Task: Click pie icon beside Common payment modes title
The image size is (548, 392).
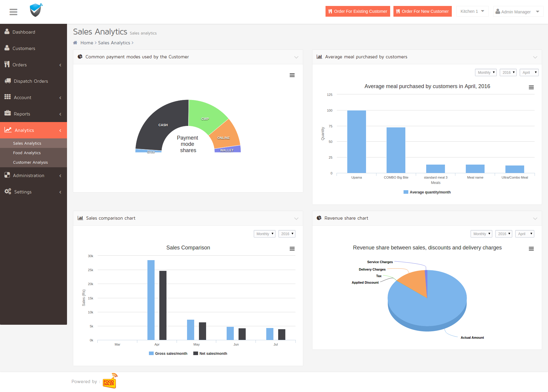Action: pyautogui.click(x=80, y=57)
